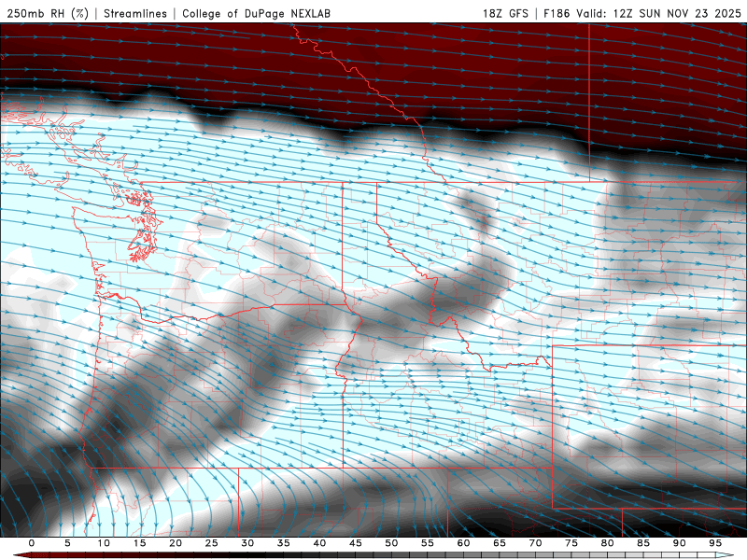Screen dimensions: 747x560
Task: Select the "10" color scale label
Action: (x=104, y=543)
